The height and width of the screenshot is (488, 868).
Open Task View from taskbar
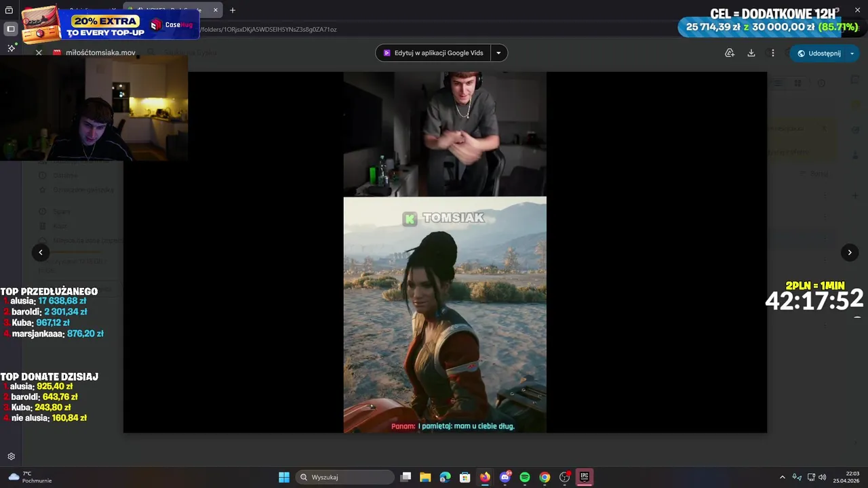click(406, 477)
